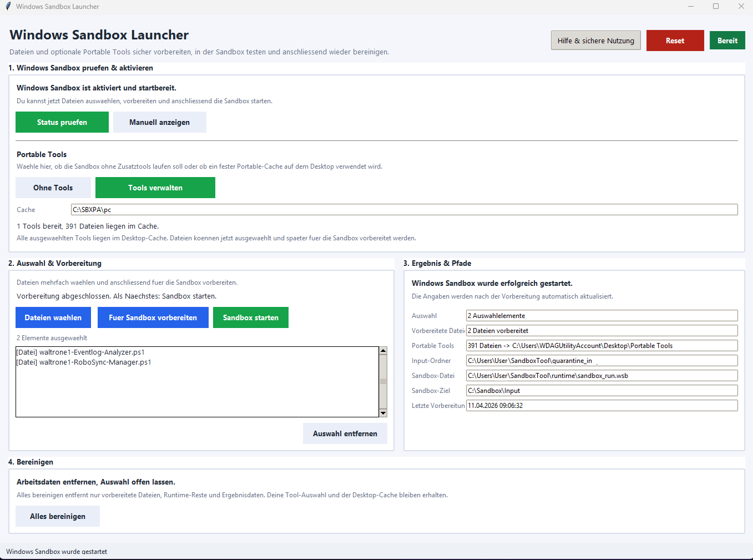Select waltrone1-RoboSync-Manager.ps1 in list
The height and width of the screenshot is (560, 753).
(x=84, y=362)
